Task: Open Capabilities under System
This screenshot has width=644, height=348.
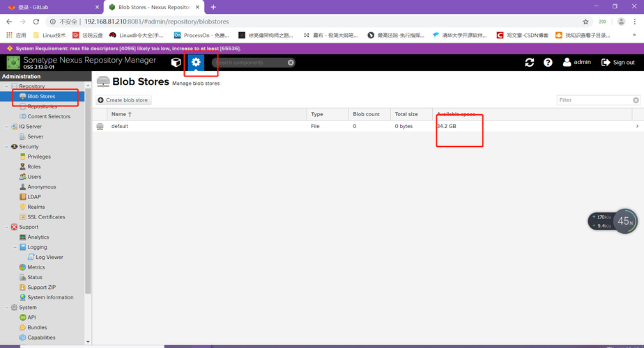Action: [x=41, y=338]
